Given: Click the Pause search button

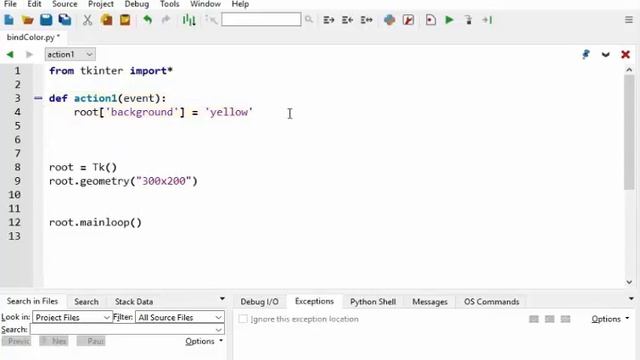Looking at the screenshot, I should click(x=91, y=341).
